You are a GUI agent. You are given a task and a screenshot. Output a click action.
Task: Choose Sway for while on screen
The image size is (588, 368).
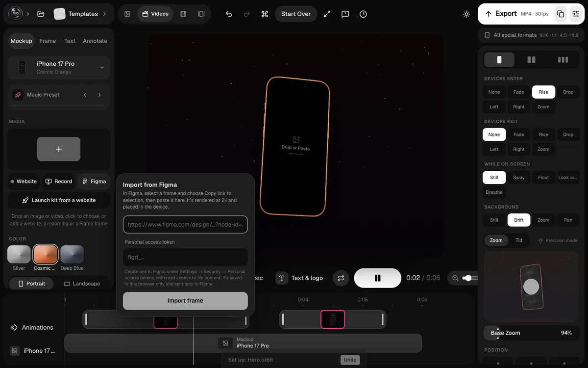tap(519, 177)
